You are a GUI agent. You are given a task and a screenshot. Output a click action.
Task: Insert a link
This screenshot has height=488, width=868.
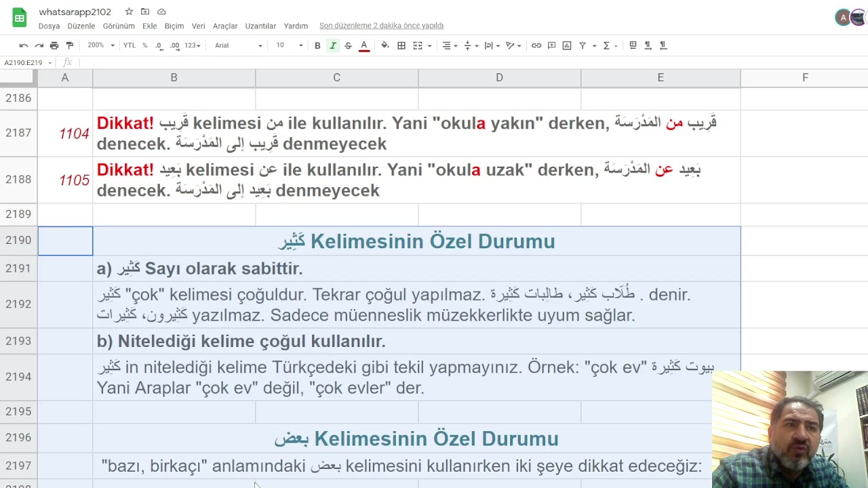coord(536,45)
